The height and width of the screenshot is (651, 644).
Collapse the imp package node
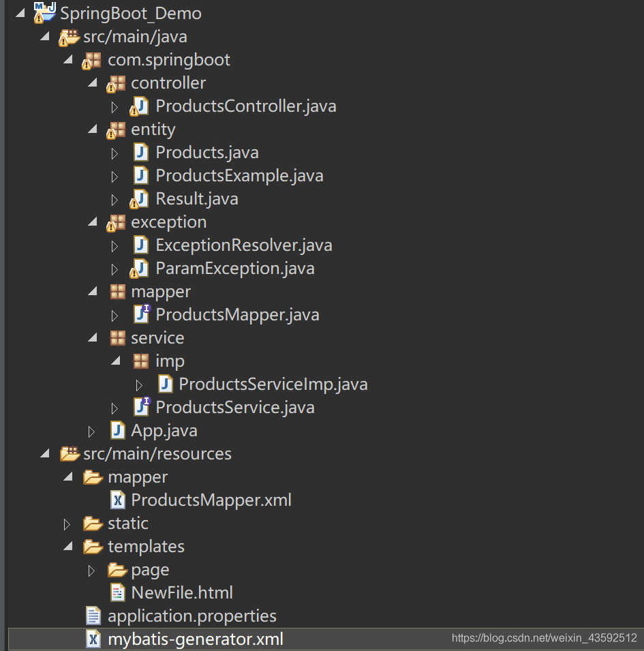[116, 361]
